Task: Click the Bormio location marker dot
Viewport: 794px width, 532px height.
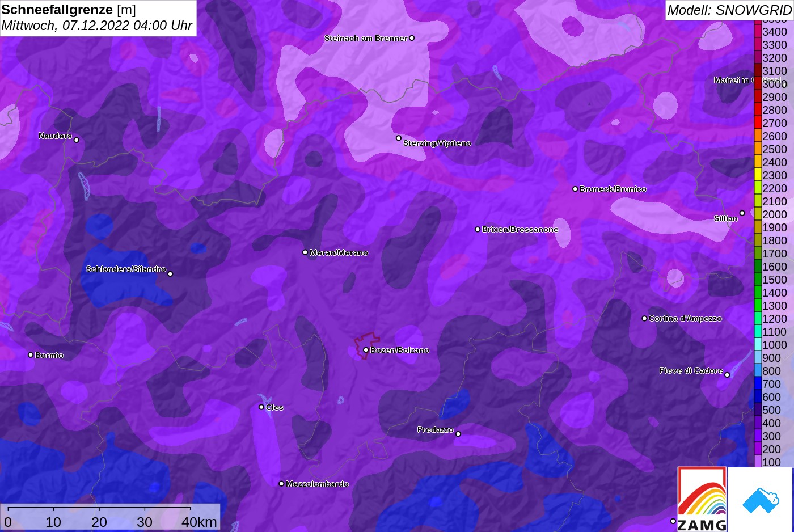Action: [x=31, y=355]
